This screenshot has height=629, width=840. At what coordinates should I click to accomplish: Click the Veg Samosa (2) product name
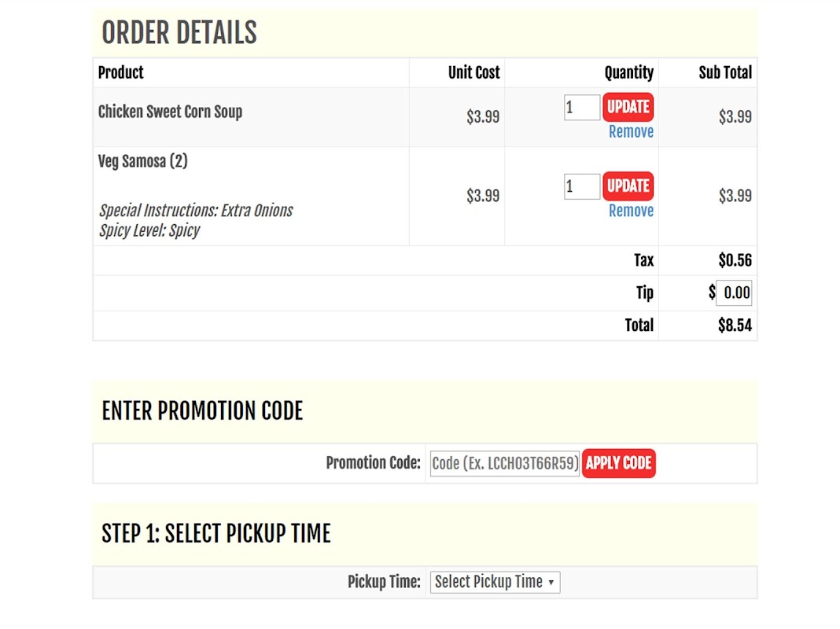(142, 161)
